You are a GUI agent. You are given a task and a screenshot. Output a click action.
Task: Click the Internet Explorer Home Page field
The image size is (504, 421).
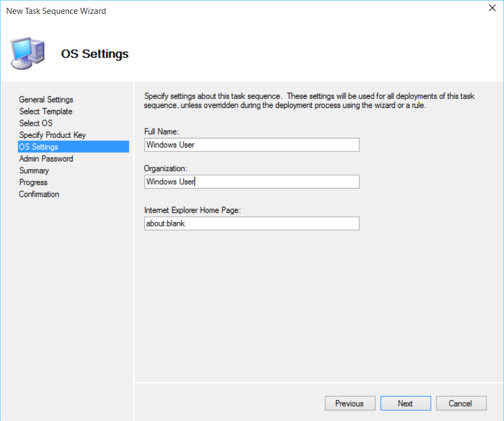(x=251, y=224)
